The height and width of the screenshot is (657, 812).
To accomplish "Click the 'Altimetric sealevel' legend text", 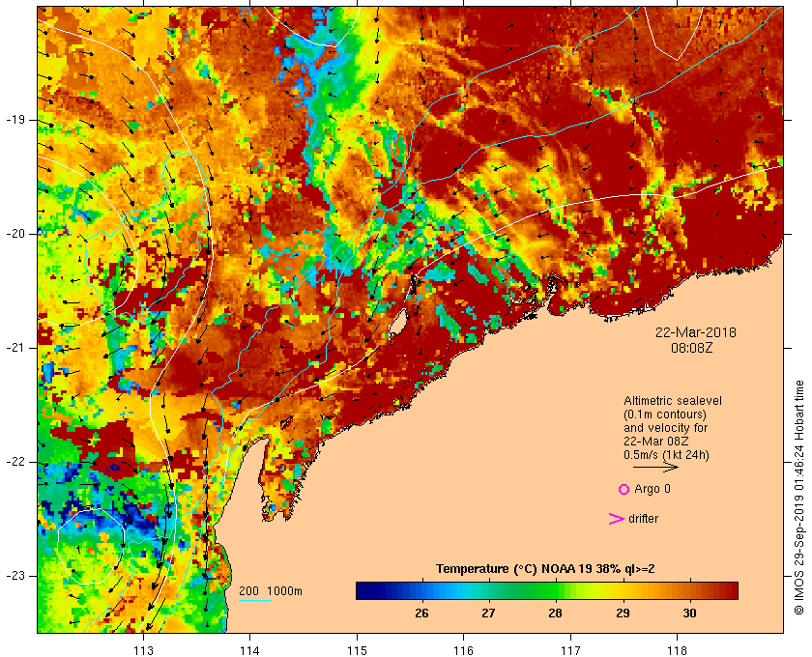I will coord(673,401).
